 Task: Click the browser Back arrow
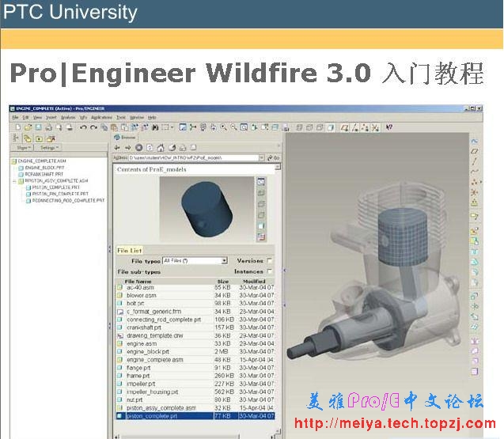point(118,147)
